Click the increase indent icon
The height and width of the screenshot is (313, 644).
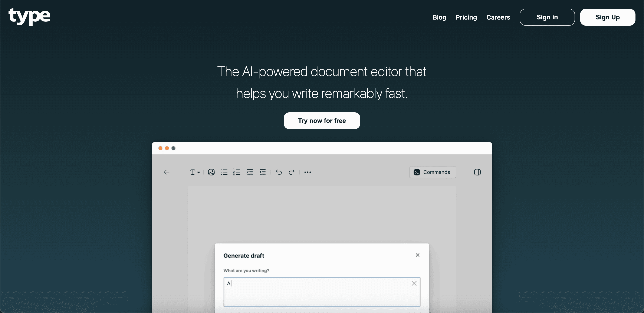(263, 172)
